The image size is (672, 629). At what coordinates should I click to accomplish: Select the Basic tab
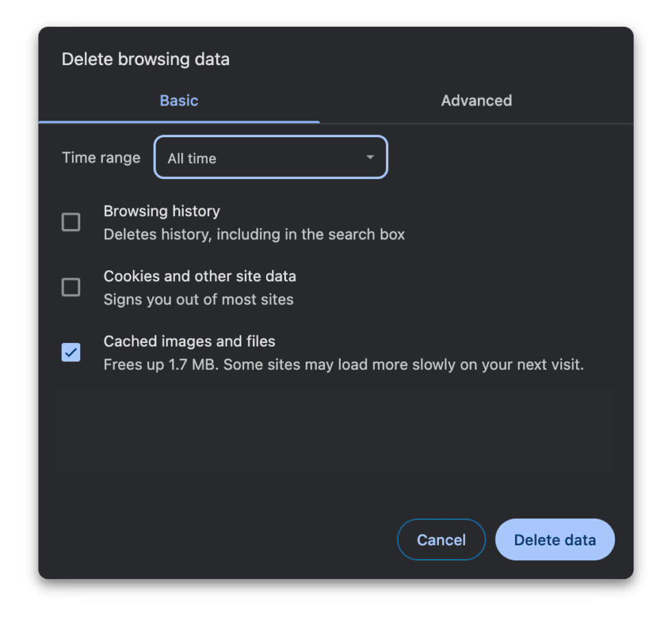[x=178, y=100]
